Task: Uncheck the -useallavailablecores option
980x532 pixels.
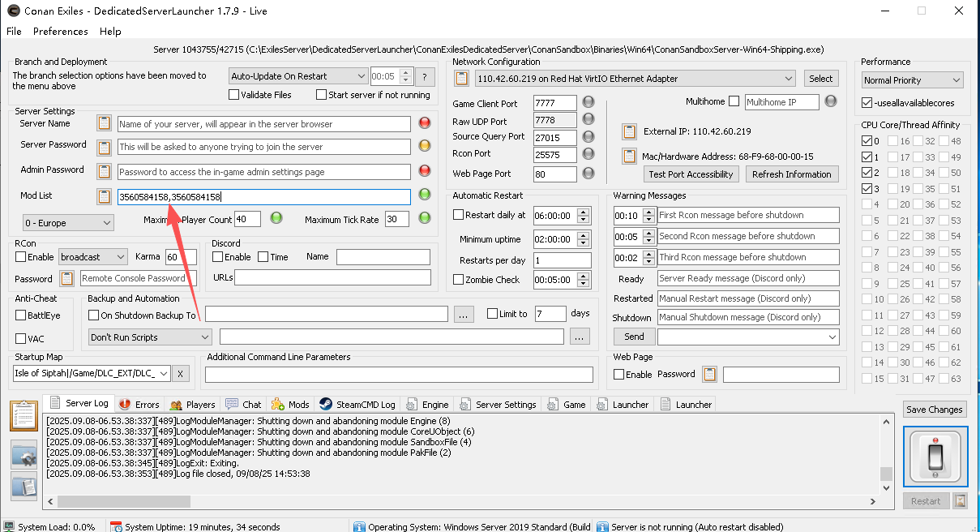Action: pyautogui.click(x=867, y=103)
